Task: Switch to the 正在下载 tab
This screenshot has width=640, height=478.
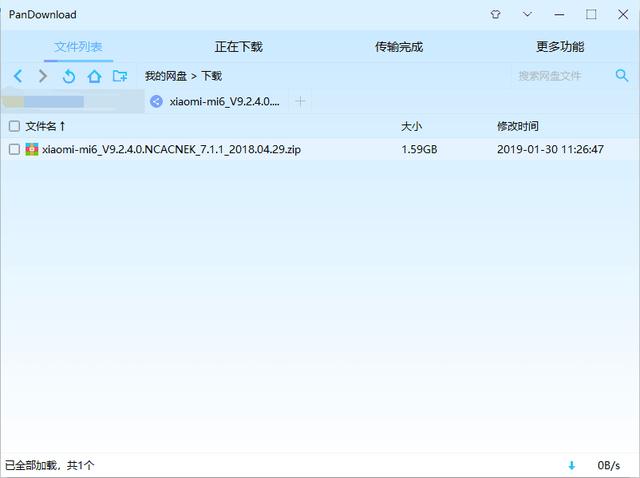Action: click(x=239, y=47)
